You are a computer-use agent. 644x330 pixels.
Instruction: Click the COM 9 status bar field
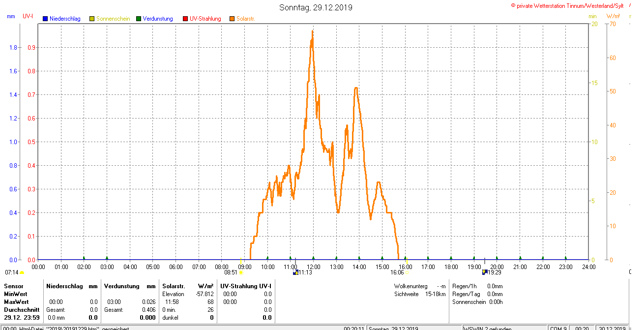(558, 328)
